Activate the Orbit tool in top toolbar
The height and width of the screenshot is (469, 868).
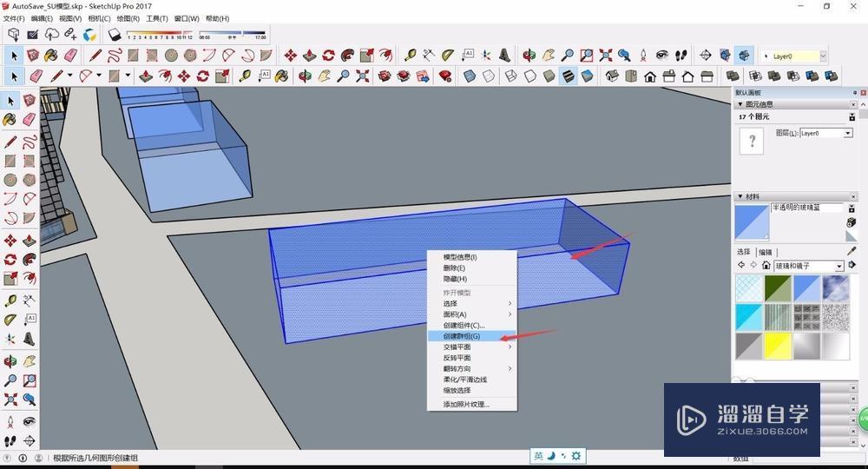tap(529, 56)
